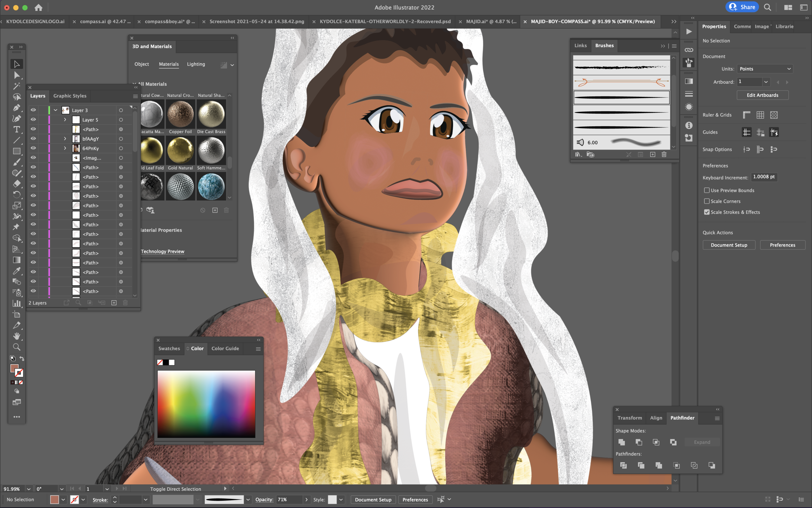Enable Use Preview Bounds checkbox
The height and width of the screenshot is (508, 812).
tap(706, 190)
